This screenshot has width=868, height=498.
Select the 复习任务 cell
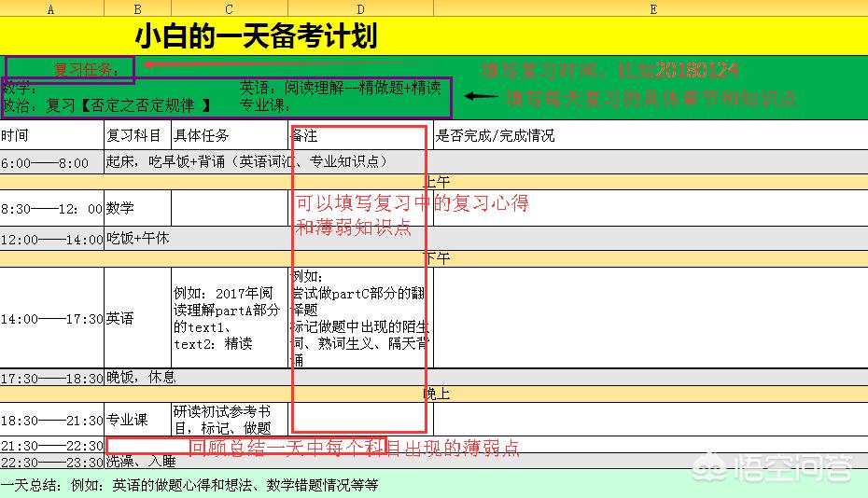click(70, 70)
